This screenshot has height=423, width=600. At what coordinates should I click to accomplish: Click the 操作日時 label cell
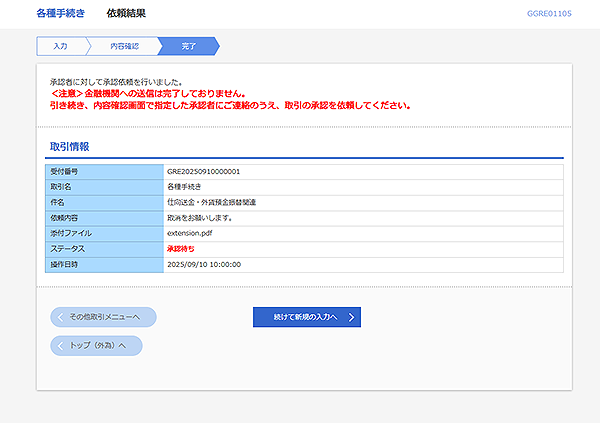click(x=104, y=265)
